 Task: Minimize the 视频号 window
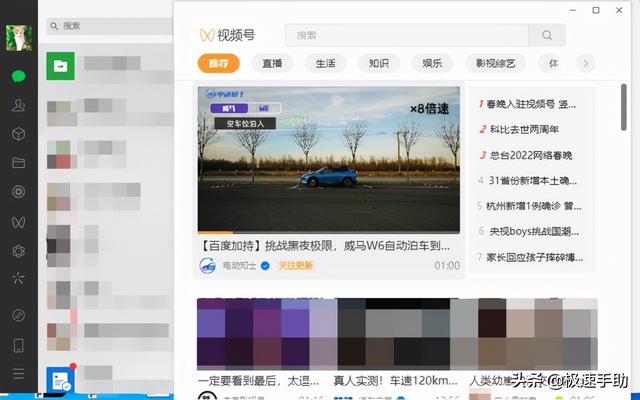pyautogui.click(x=573, y=10)
